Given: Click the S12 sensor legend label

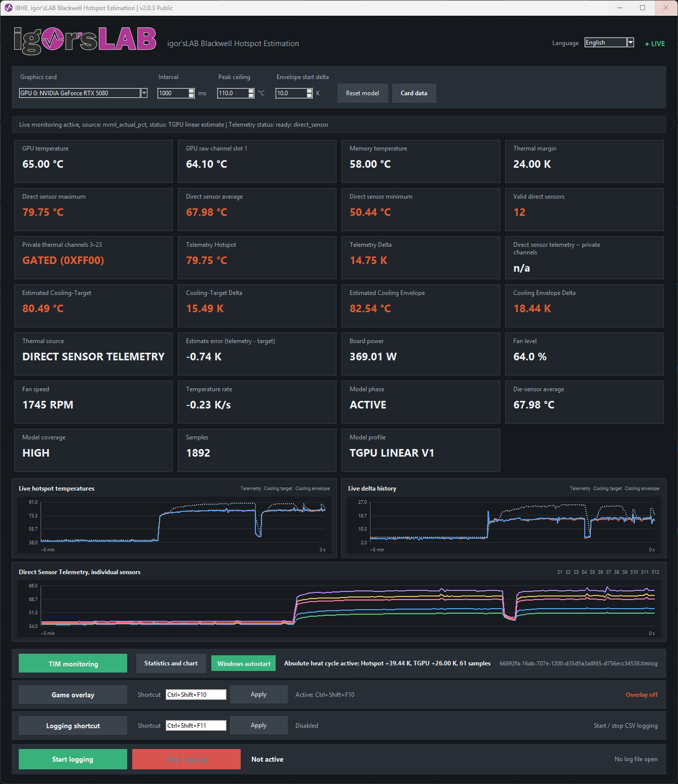Looking at the screenshot, I should click(x=655, y=572).
